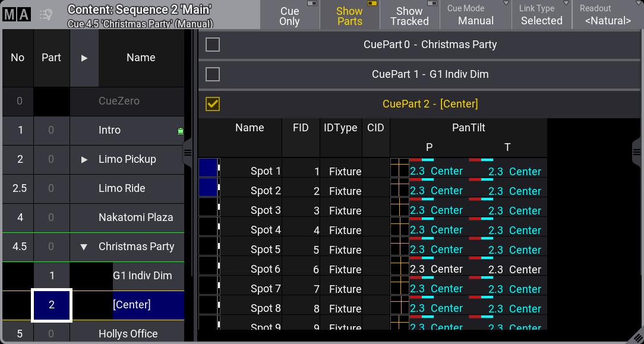Click the left splitter handle icon

(x=188, y=153)
